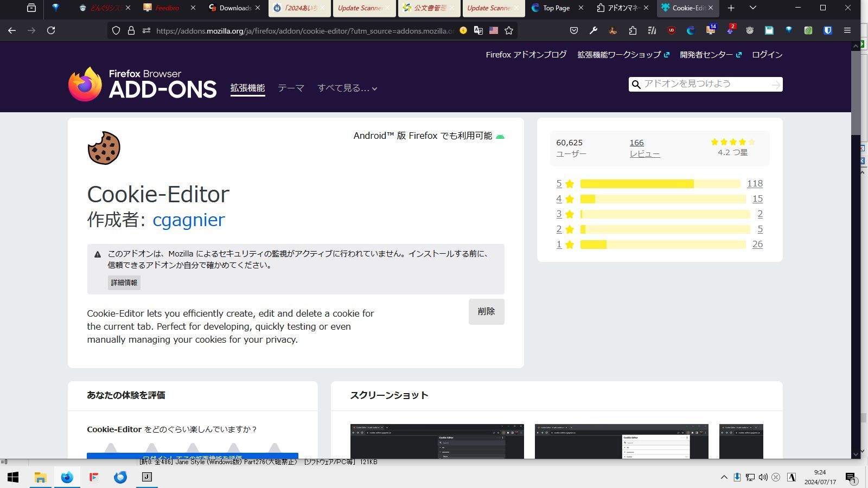Click the US flag icon in address bar
Screen dimensions: 868x488
pyautogui.click(x=494, y=31)
